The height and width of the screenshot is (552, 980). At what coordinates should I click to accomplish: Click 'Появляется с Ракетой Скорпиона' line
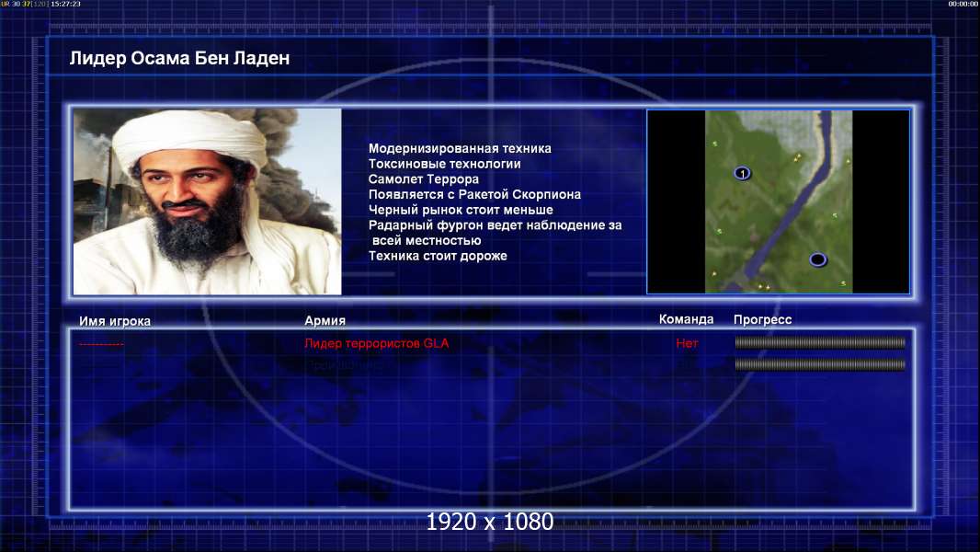[474, 194]
